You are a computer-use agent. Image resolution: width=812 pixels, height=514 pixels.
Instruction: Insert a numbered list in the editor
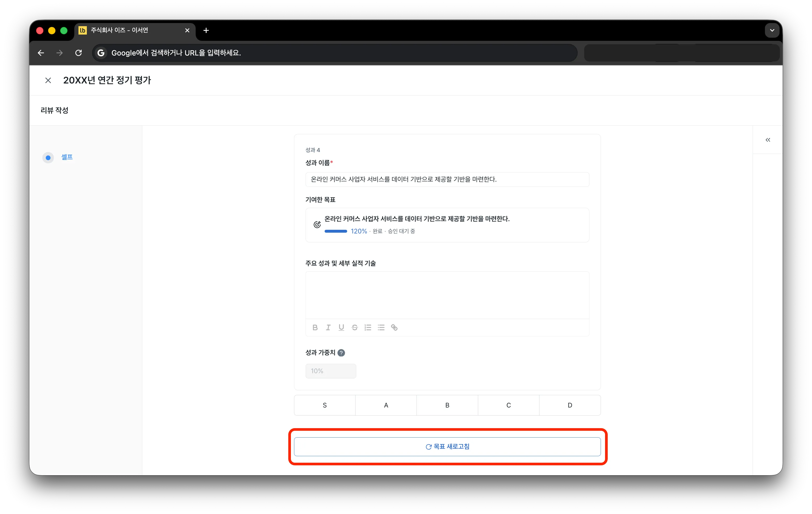click(x=368, y=327)
